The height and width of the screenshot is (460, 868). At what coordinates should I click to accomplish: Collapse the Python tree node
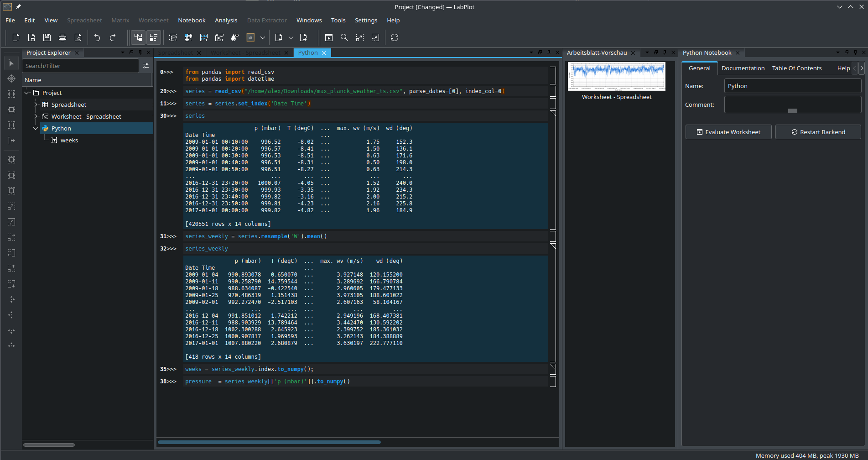36,129
